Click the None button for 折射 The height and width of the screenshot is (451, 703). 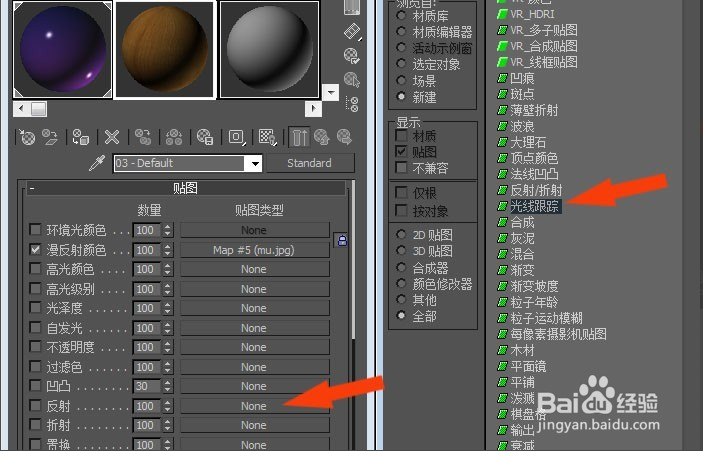click(x=254, y=425)
